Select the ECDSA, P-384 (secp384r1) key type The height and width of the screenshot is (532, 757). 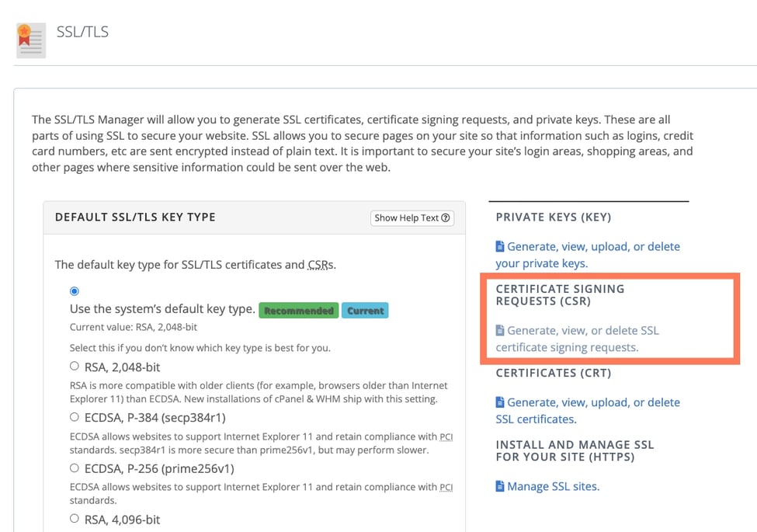tap(74, 416)
